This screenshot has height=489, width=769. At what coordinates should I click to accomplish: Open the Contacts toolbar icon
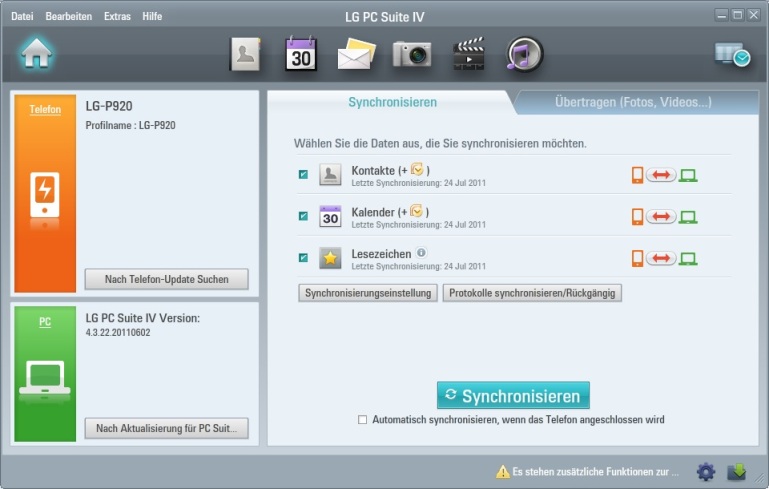coord(245,54)
